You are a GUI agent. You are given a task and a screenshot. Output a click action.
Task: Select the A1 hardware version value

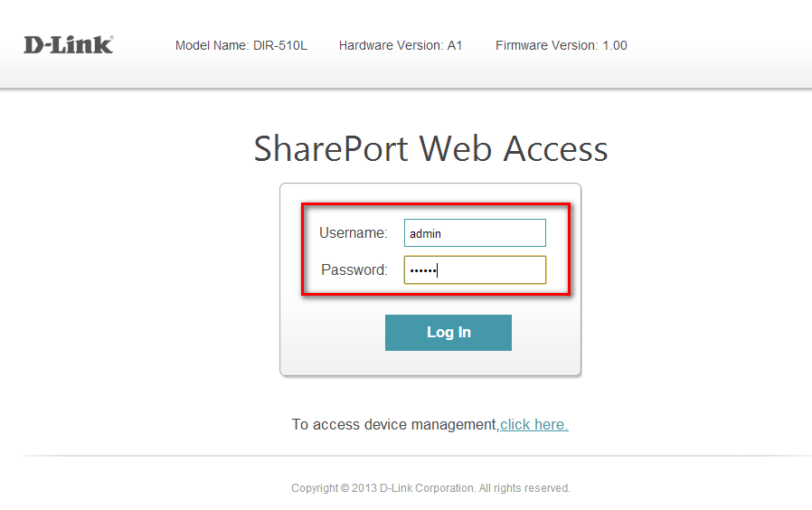tap(455, 45)
